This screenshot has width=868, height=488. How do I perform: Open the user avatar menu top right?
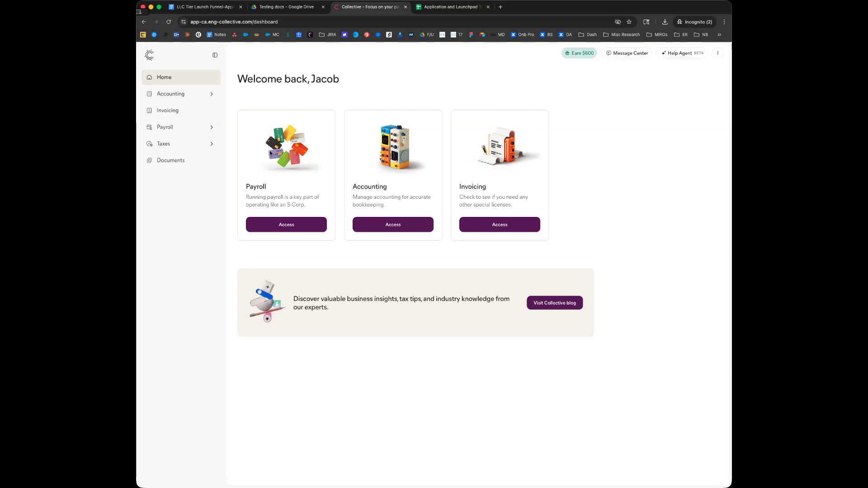717,53
